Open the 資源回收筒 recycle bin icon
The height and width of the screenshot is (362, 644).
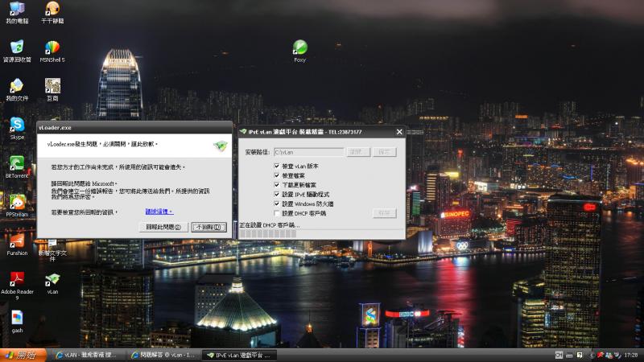(17, 51)
